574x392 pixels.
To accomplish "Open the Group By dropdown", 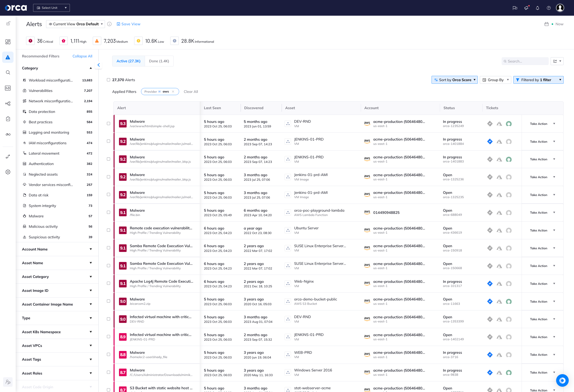I will point(496,80).
